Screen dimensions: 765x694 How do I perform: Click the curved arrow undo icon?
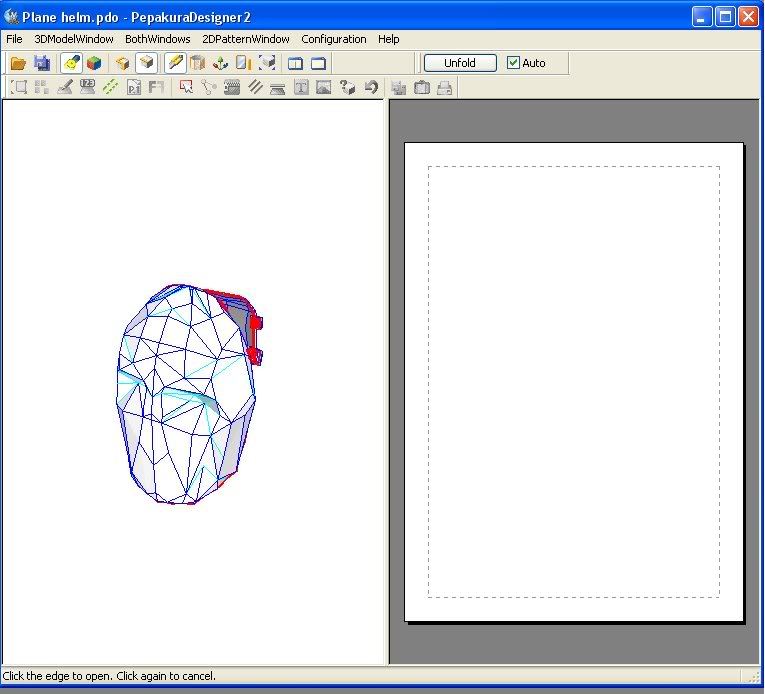pos(371,87)
